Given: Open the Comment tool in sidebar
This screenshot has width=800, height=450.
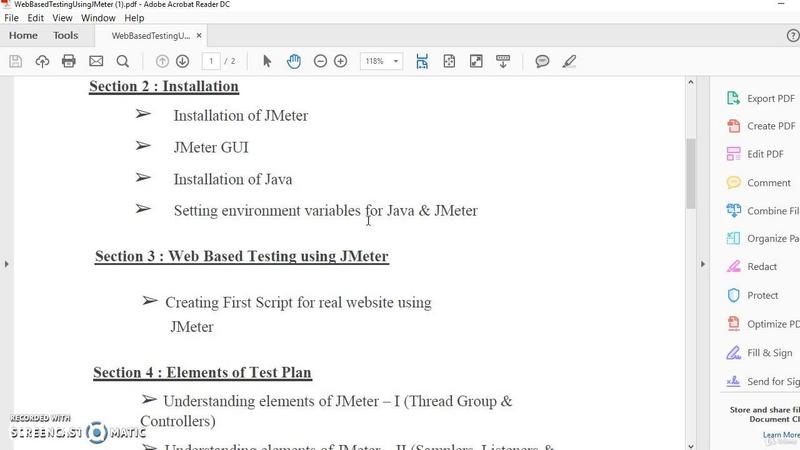Looking at the screenshot, I should [x=758, y=183].
